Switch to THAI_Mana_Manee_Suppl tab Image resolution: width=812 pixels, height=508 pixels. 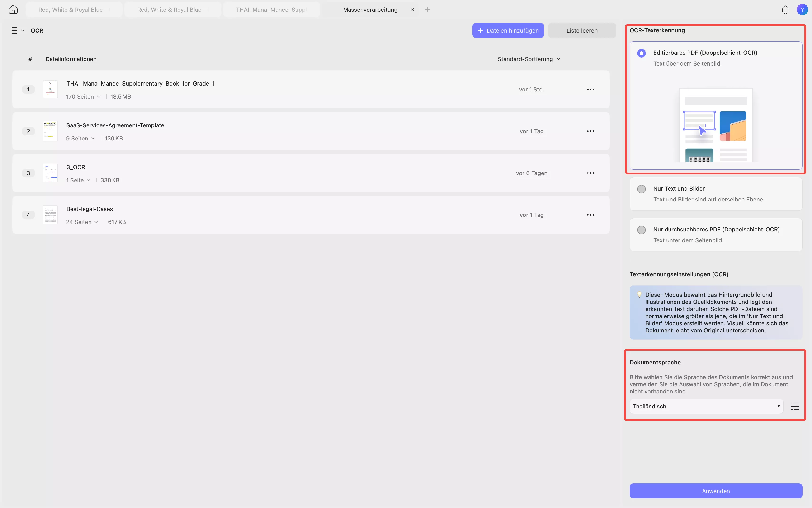click(271, 10)
